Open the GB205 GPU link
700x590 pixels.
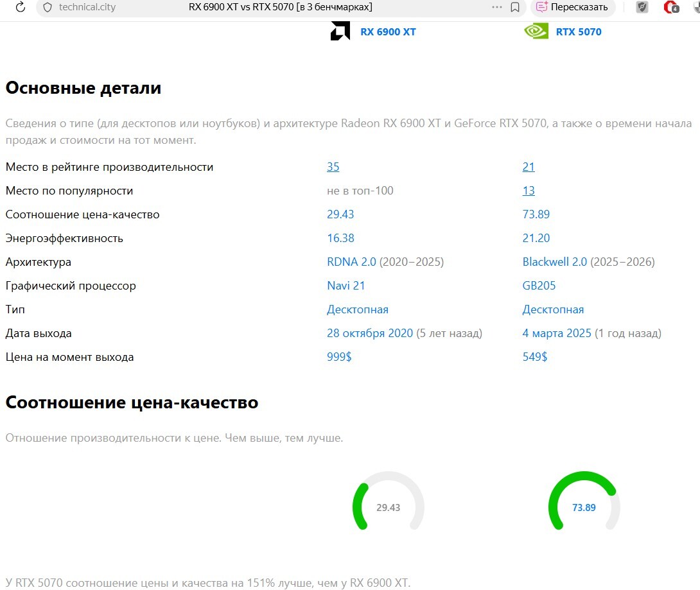coord(539,286)
